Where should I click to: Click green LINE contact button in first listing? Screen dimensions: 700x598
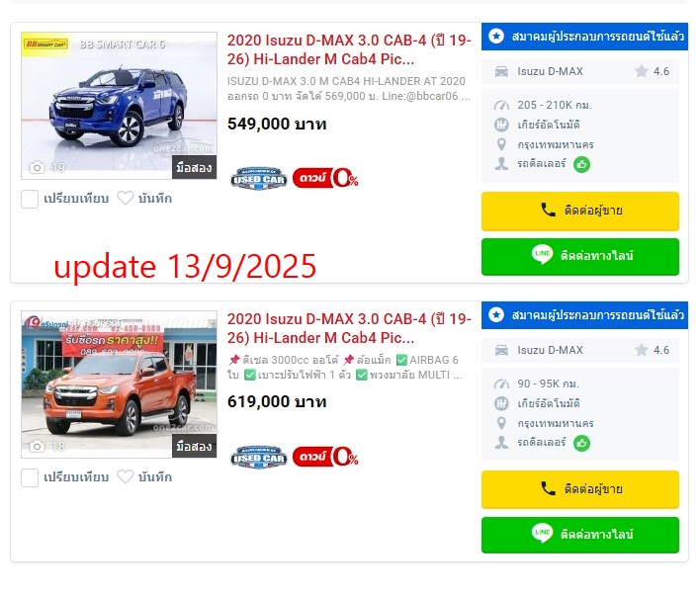580,257
